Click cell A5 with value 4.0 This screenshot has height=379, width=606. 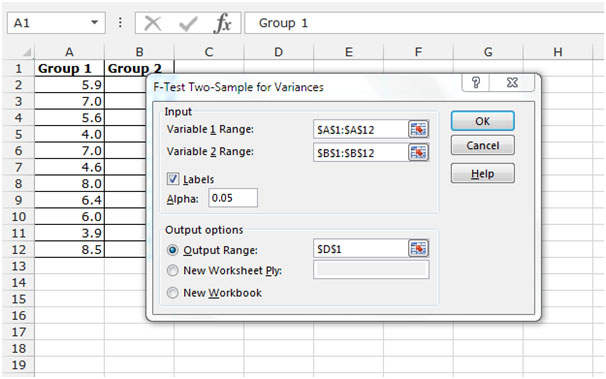(70, 134)
